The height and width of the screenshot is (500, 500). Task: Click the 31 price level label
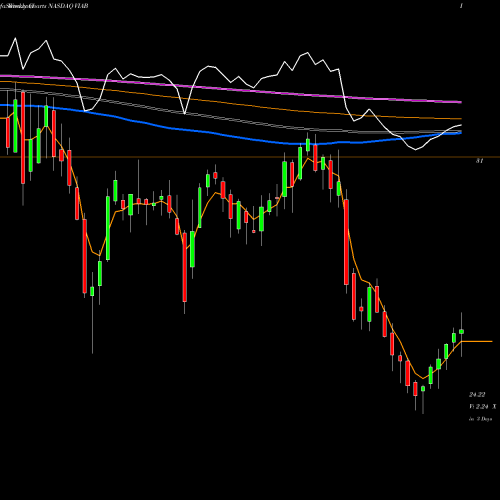click(x=479, y=161)
